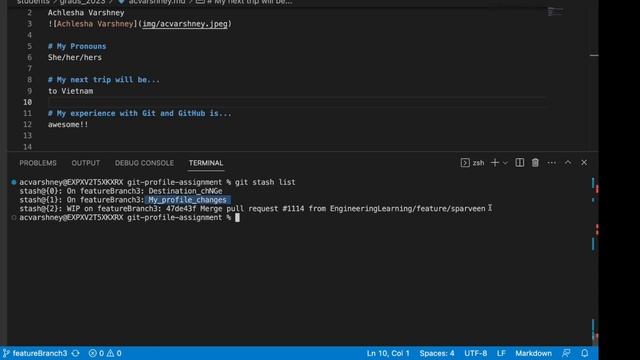Close the terminal panel
Screen dimensions: 640x360
[x=584, y=163]
